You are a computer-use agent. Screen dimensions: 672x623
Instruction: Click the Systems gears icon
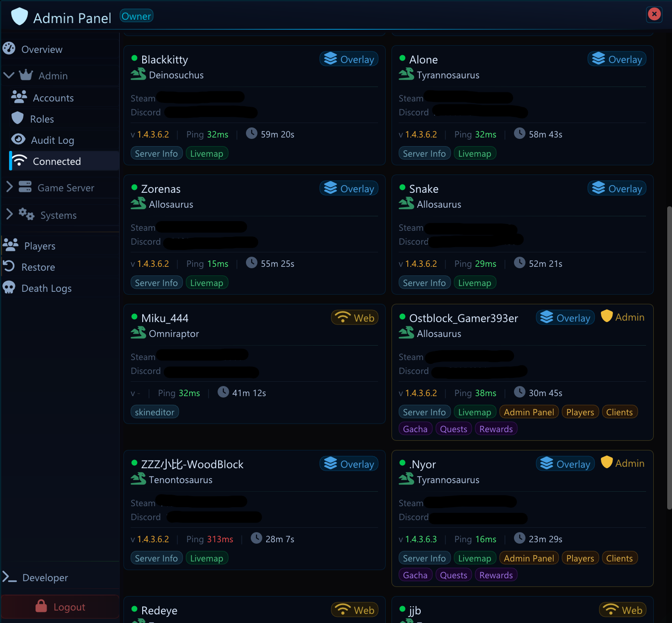26,214
